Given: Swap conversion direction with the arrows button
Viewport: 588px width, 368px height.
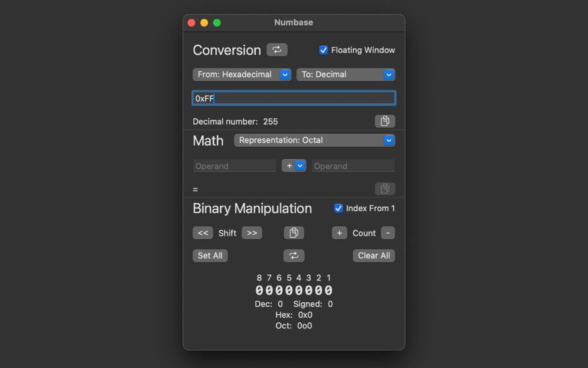Looking at the screenshot, I should 277,50.
